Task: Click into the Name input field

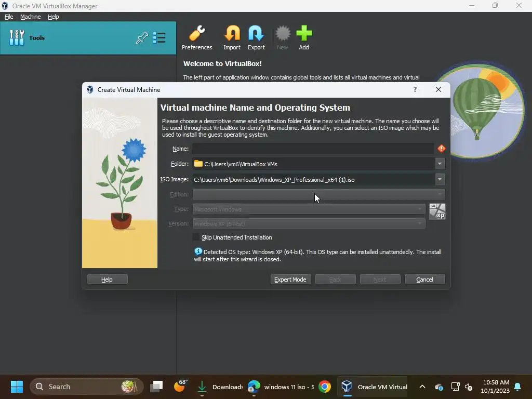Action: click(313, 149)
